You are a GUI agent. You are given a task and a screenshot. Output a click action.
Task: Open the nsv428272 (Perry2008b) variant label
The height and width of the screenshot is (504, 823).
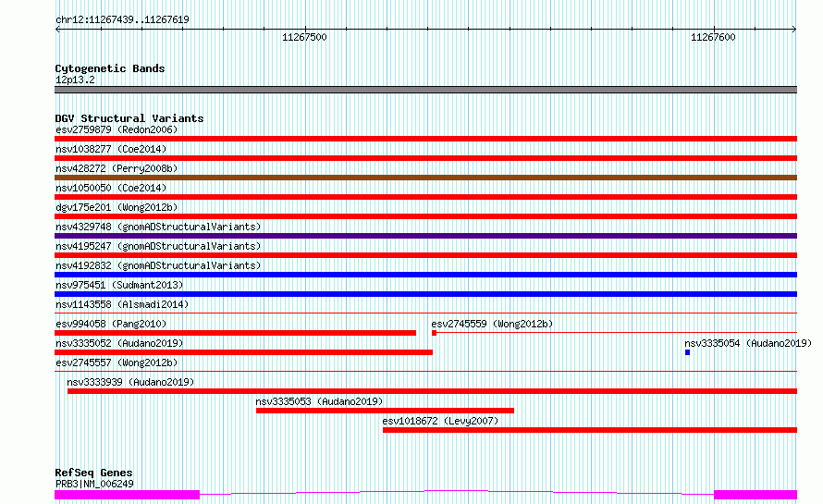[x=117, y=168]
